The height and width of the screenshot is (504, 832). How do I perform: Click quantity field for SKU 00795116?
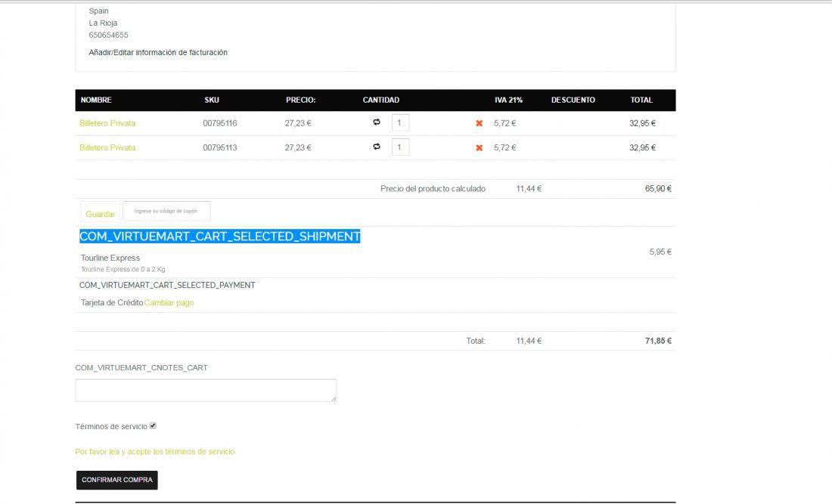pyautogui.click(x=400, y=122)
